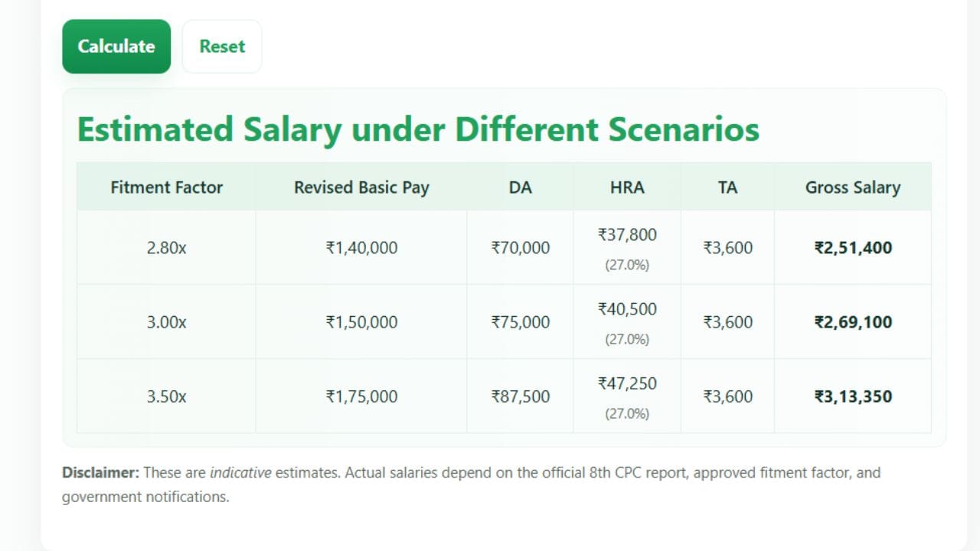Click the ₹3,13,350 gross salary figure
The image size is (980, 551).
tap(853, 396)
